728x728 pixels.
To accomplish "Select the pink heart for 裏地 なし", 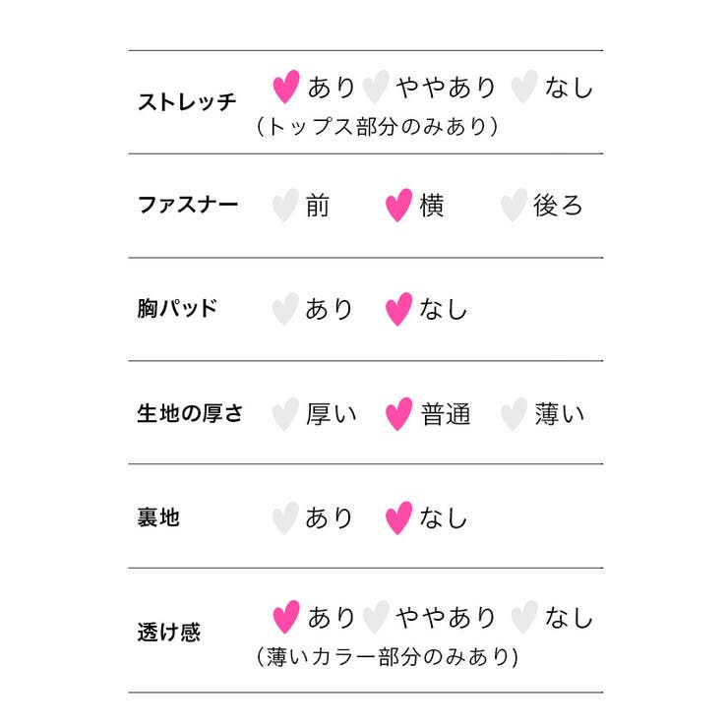I will 398,517.
